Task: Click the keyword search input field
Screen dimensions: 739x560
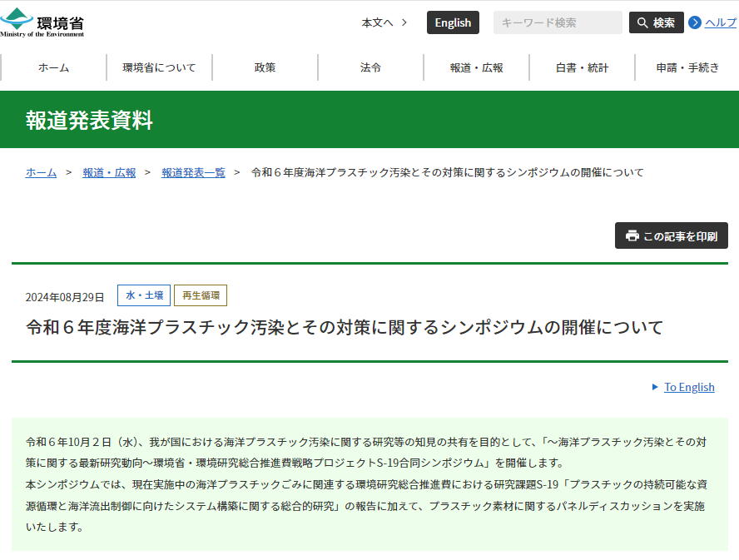Action: click(556, 22)
